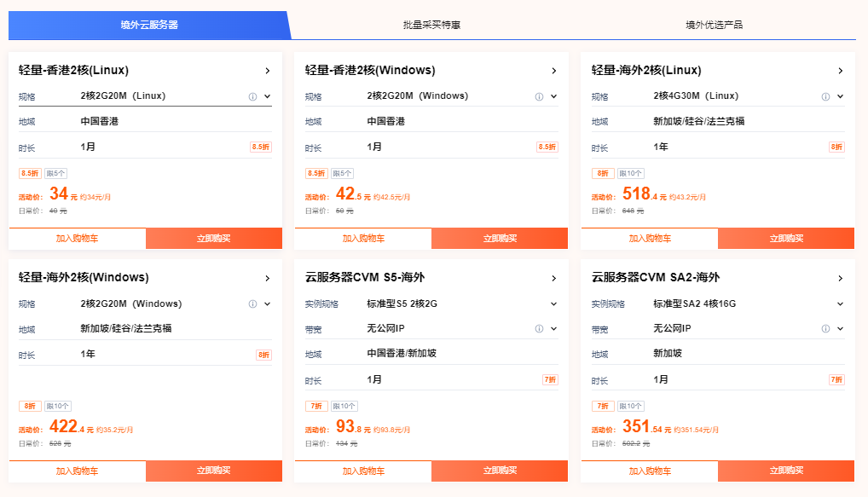Click the 约35.2元/月 monthly estimate
The width and height of the screenshot is (868, 497).
tap(114, 430)
